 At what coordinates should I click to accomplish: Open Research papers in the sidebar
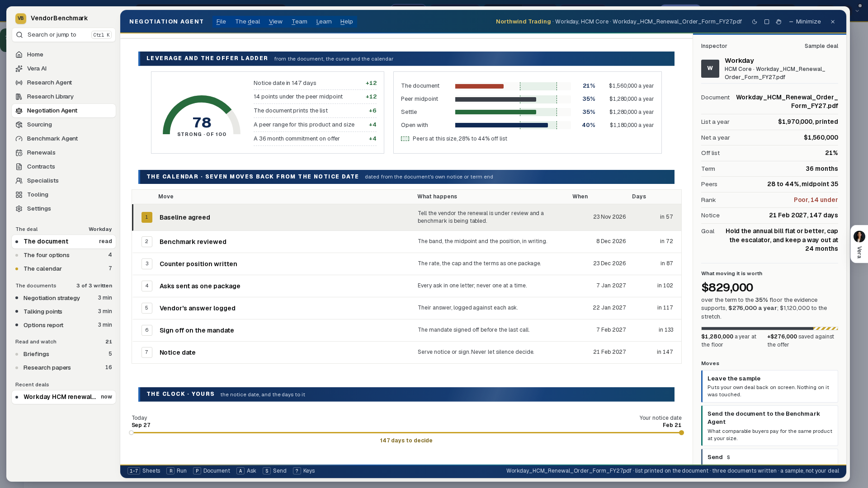pos(64,368)
